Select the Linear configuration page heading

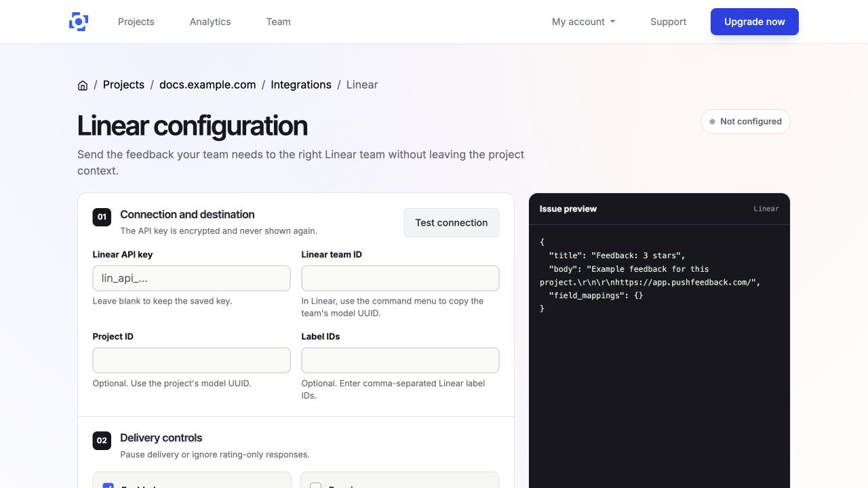pyautogui.click(x=193, y=126)
